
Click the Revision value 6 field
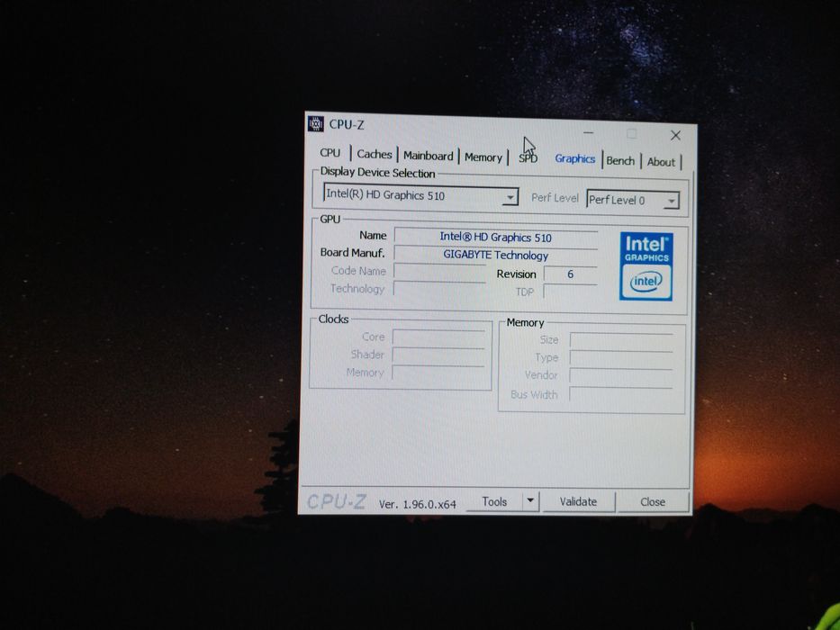[x=570, y=274]
